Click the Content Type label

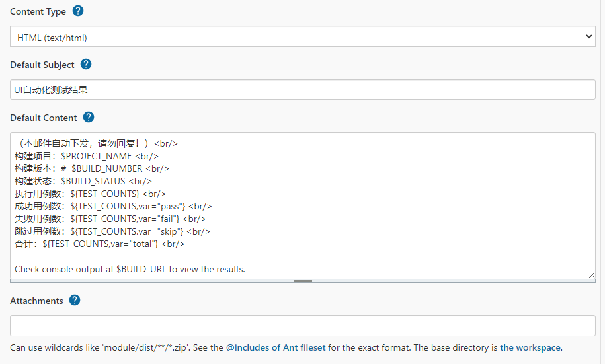point(38,11)
